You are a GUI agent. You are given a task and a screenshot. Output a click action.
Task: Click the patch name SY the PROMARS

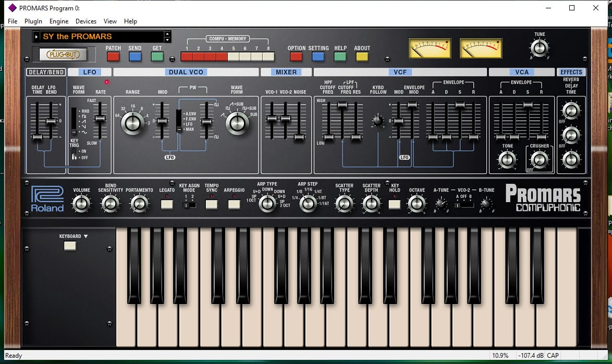coord(77,36)
